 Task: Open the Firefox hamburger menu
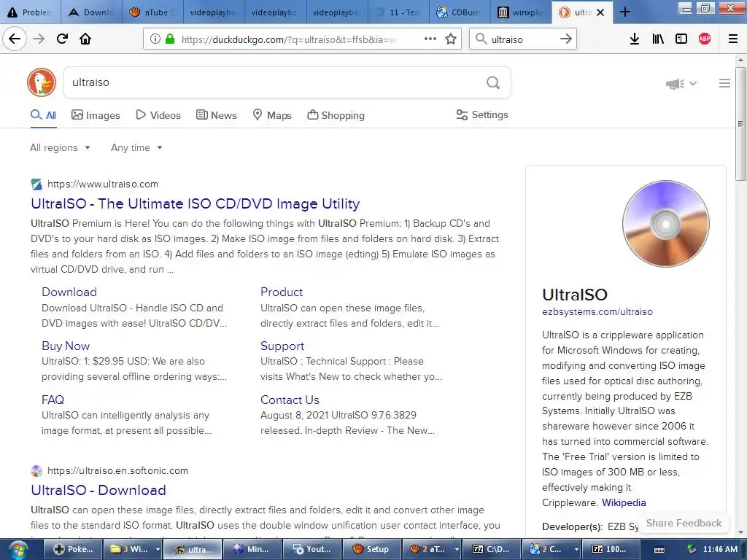[x=733, y=39]
